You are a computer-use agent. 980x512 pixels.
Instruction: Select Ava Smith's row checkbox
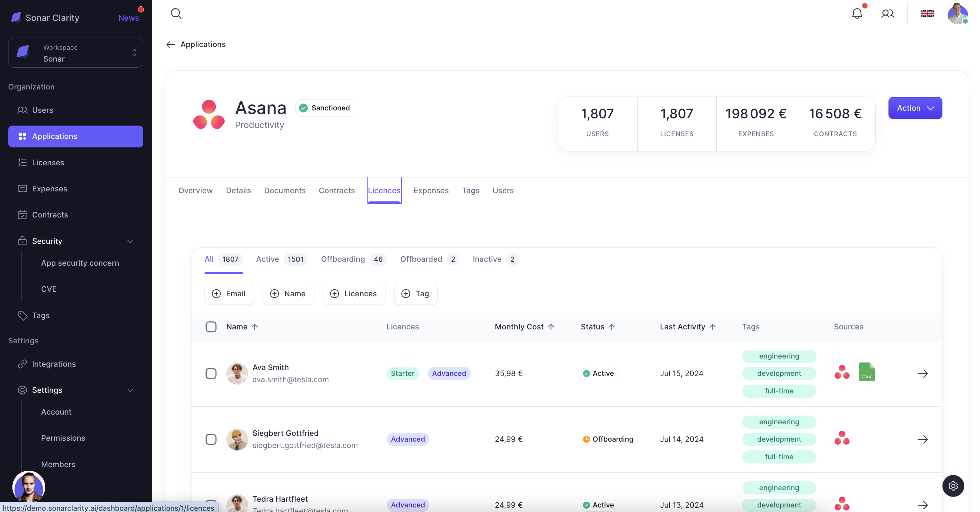(x=211, y=374)
